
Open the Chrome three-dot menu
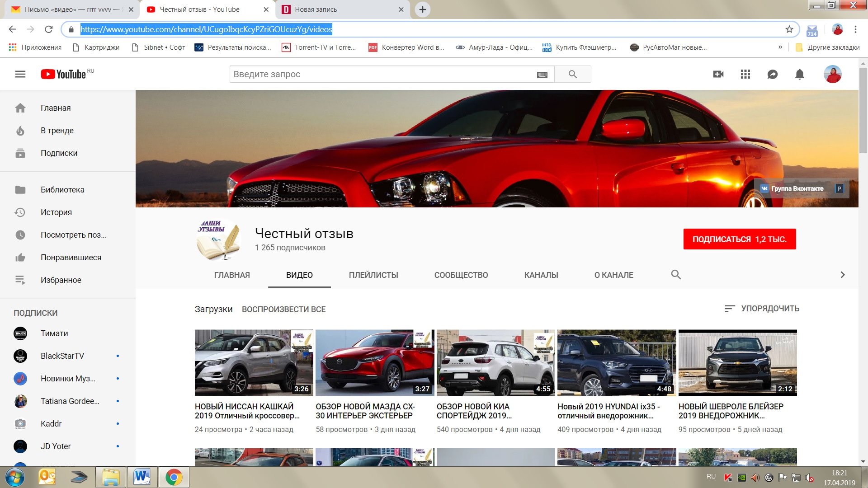pos(855,29)
